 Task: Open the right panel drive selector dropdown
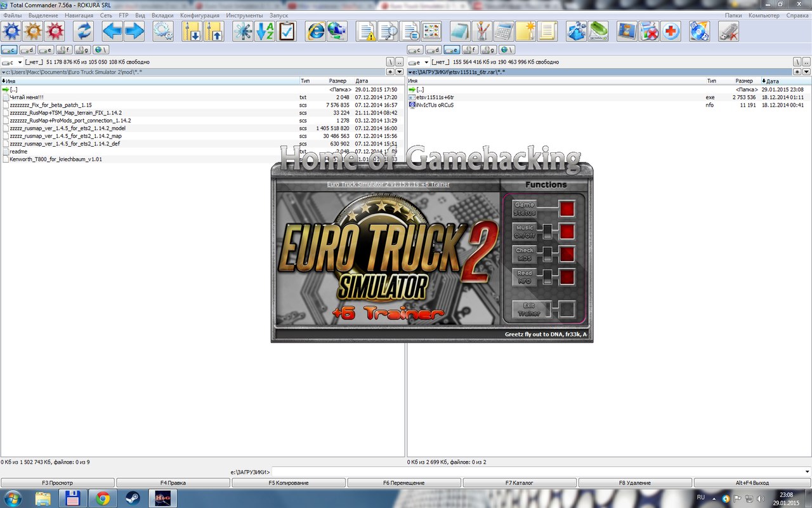418,62
